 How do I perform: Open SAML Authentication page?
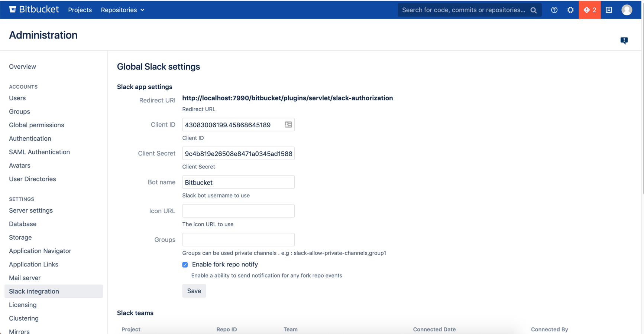[39, 152]
